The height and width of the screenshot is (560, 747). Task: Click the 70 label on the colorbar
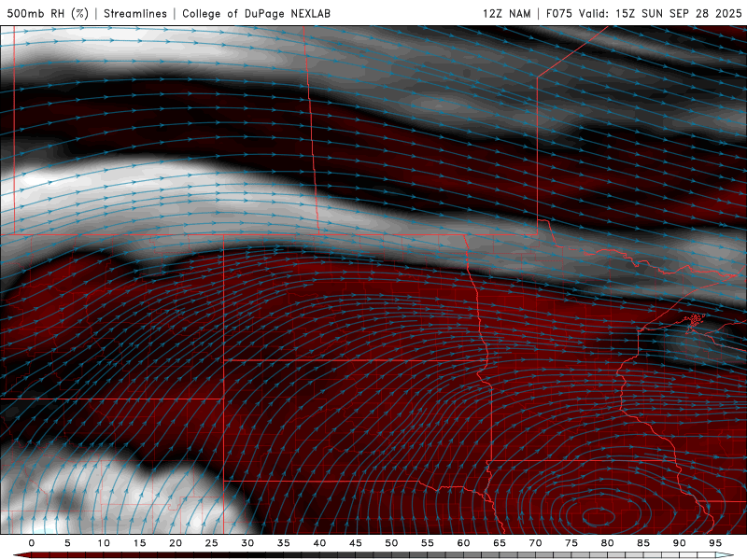[x=535, y=543]
